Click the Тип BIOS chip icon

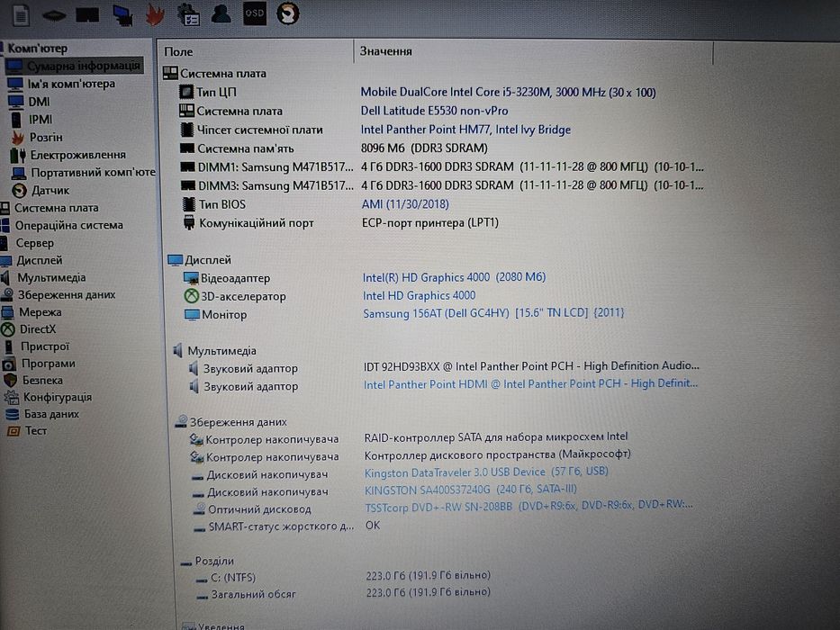click(188, 204)
